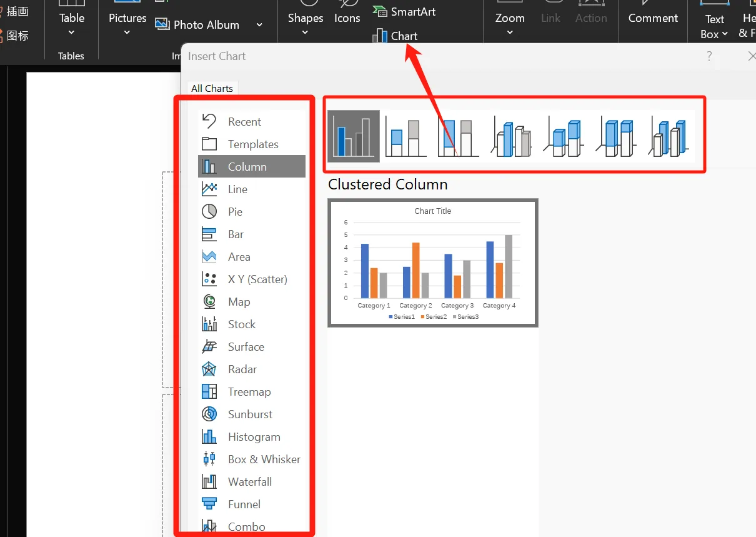The height and width of the screenshot is (537, 756).
Task: Select the Sunburst chart type
Action: coord(250,414)
